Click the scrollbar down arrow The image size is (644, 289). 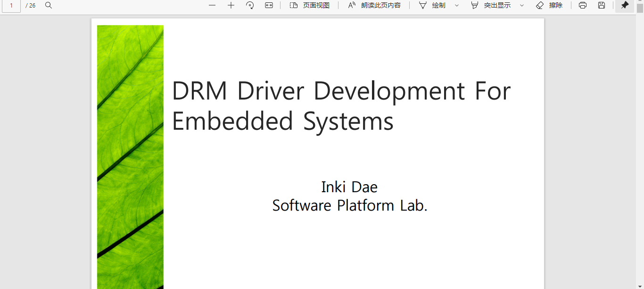pyautogui.click(x=640, y=285)
